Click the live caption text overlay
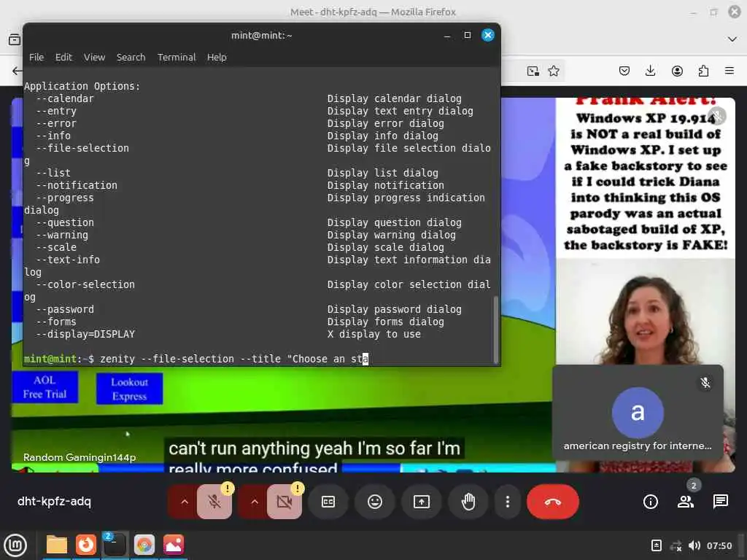The image size is (747, 560). tap(314, 456)
